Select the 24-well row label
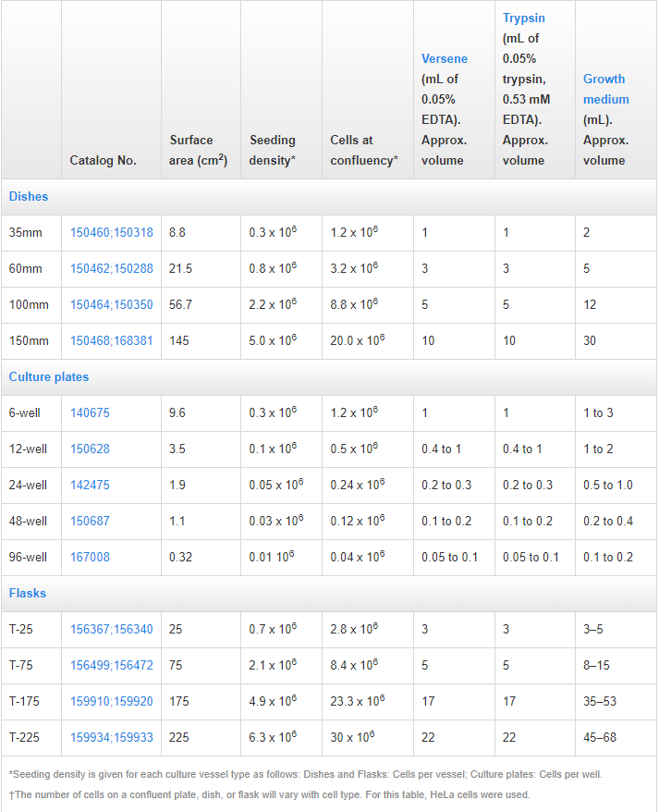The image size is (659, 812). coord(28,485)
